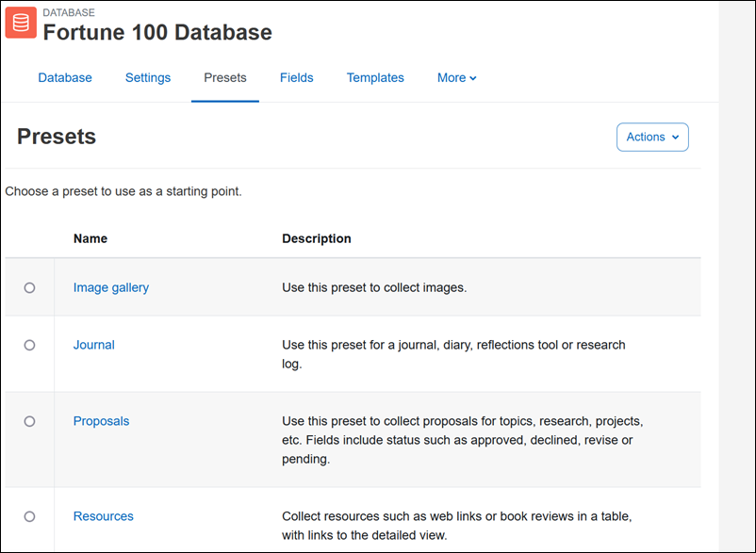Image resolution: width=756 pixels, height=553 pixels.
Task: Select the radio button for Proposals
Action: coord(29,421)
